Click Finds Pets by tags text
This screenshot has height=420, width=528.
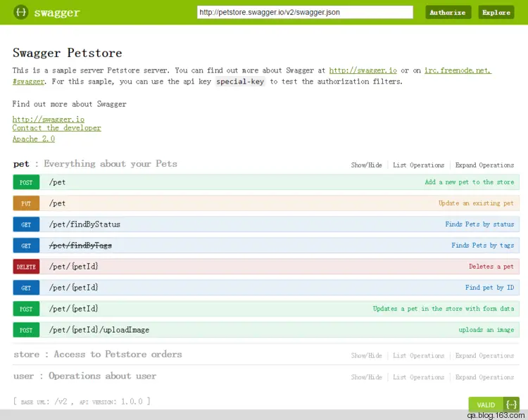coord(482,246)
